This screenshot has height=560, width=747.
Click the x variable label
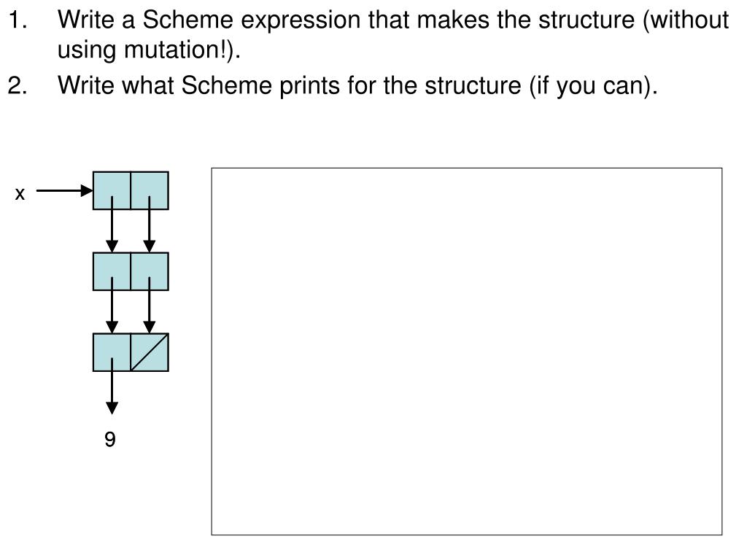coord(20,194)
